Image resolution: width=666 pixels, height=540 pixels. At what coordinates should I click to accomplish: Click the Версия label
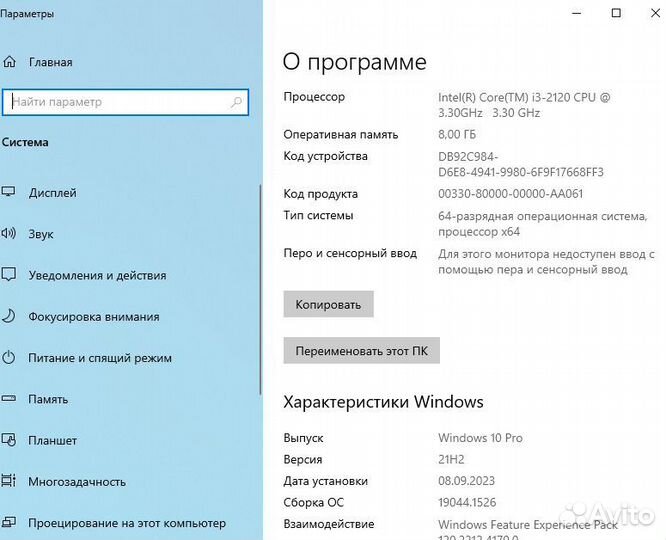pos(303,460)
